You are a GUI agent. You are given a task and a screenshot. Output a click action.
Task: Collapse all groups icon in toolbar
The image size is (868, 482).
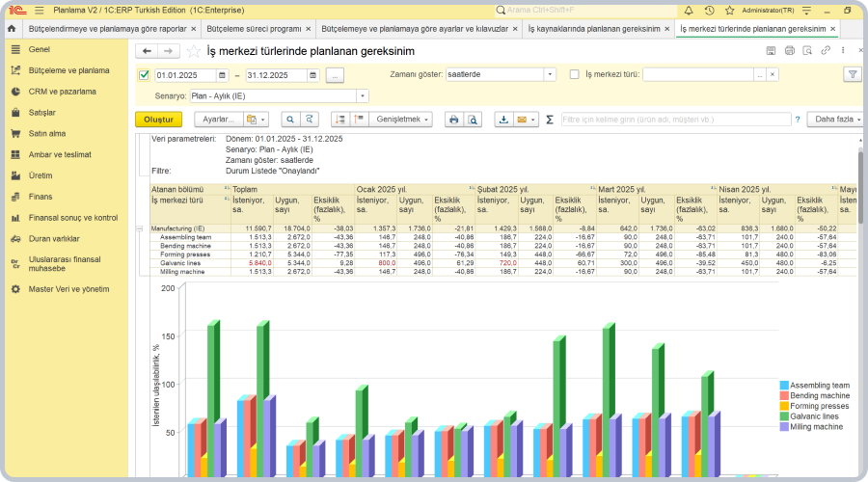pyautogui.click(x=340, y=119)
